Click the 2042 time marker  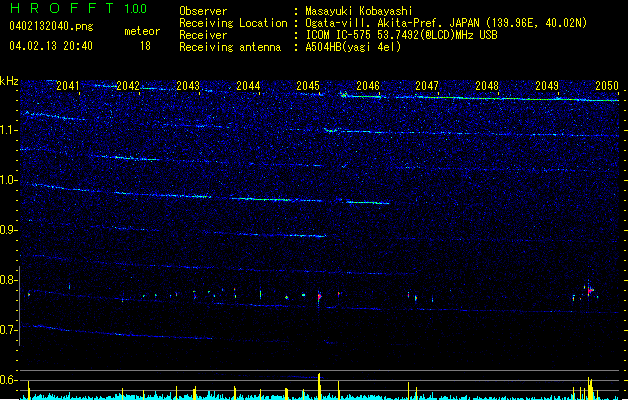point(128,86)
